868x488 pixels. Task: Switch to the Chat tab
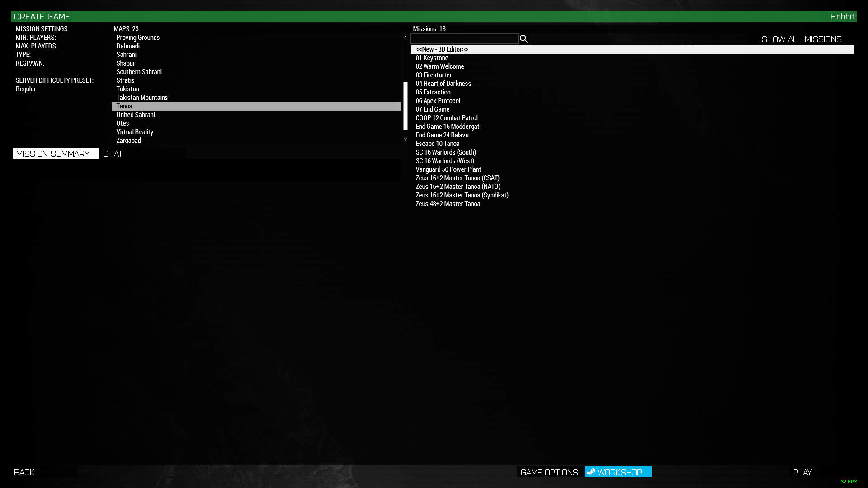113,154
